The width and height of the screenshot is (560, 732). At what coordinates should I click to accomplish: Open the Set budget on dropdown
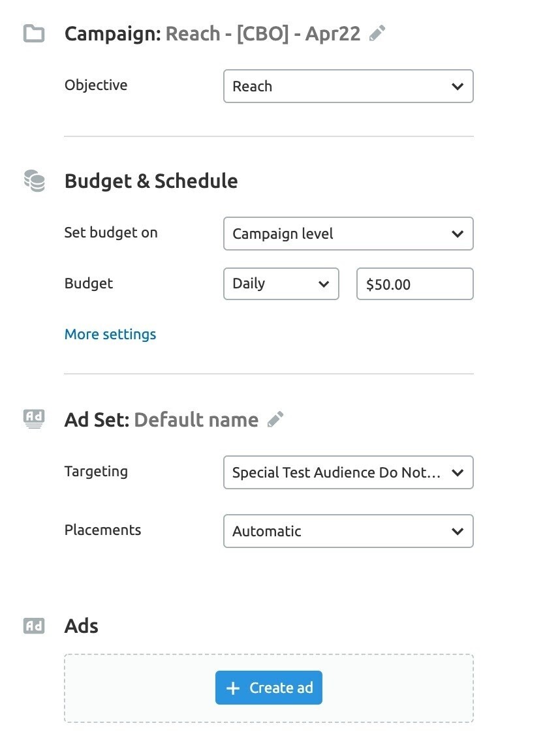pos(348,234)
